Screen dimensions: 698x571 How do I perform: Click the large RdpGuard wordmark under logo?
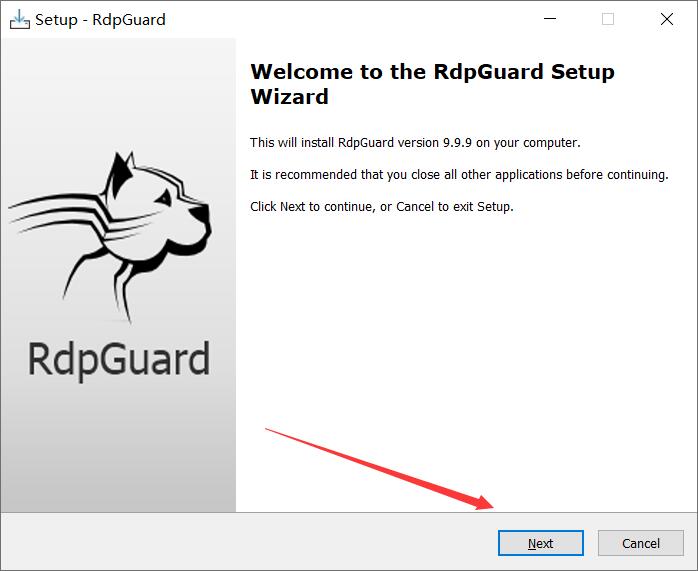119,360
